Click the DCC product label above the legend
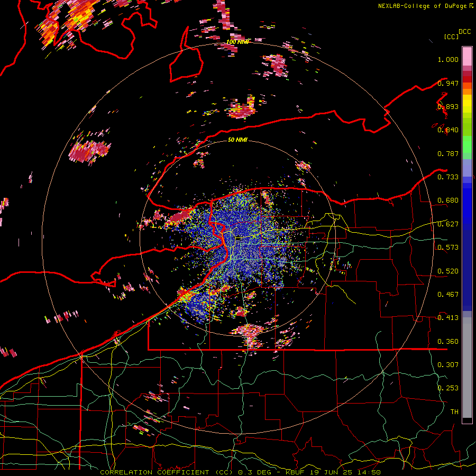 464,32
